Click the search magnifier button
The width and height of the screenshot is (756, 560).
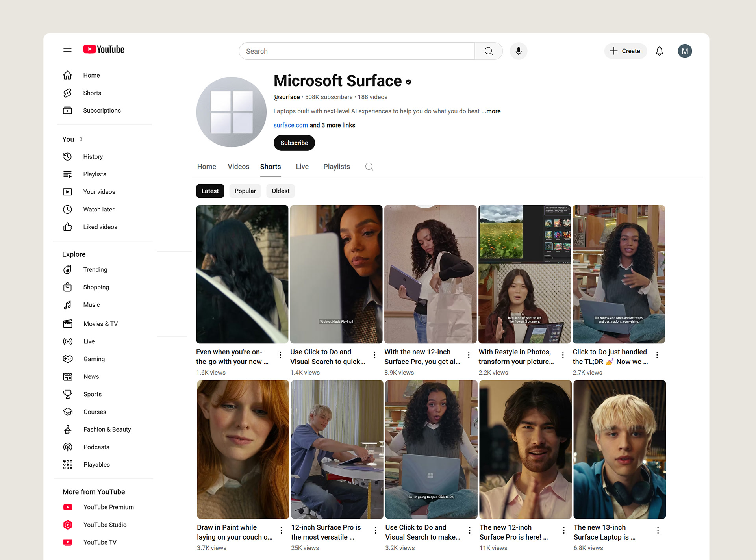(x=489, y=51)
